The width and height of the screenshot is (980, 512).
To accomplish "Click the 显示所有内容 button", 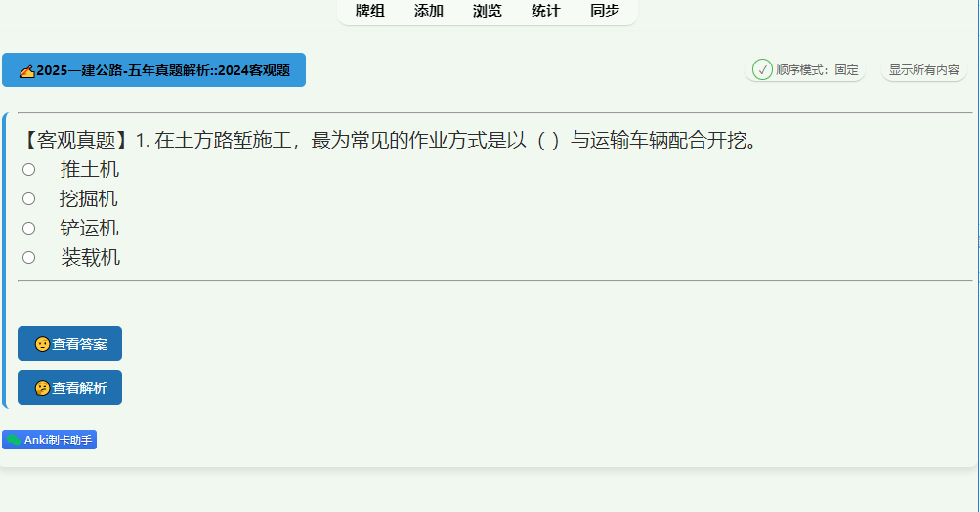I will (x=923, y=70).
